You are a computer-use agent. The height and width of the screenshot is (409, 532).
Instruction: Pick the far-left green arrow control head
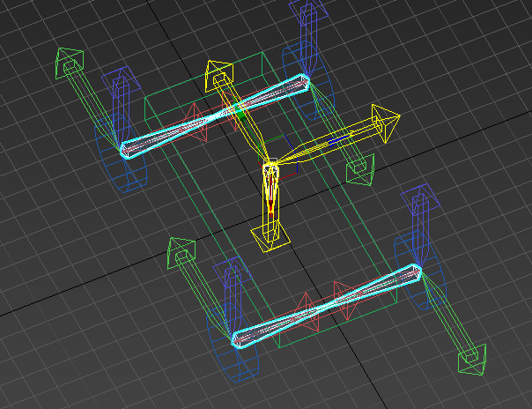70,63
